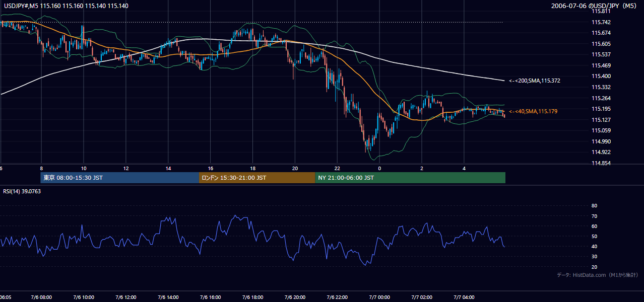Click price axis value 115.537
644x302 pixels.
pyautogui.click(x=602, y=54)
